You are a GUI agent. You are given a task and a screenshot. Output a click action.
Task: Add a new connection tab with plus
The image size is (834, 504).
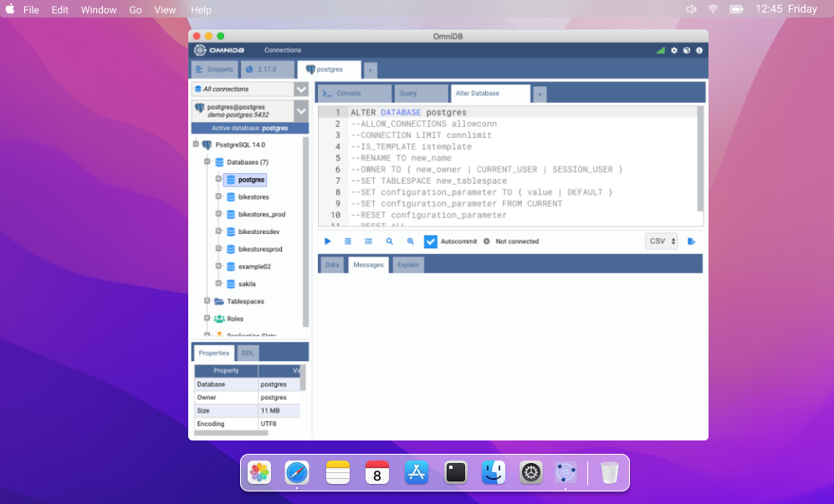pyautogui.click(x=371, y=70)
